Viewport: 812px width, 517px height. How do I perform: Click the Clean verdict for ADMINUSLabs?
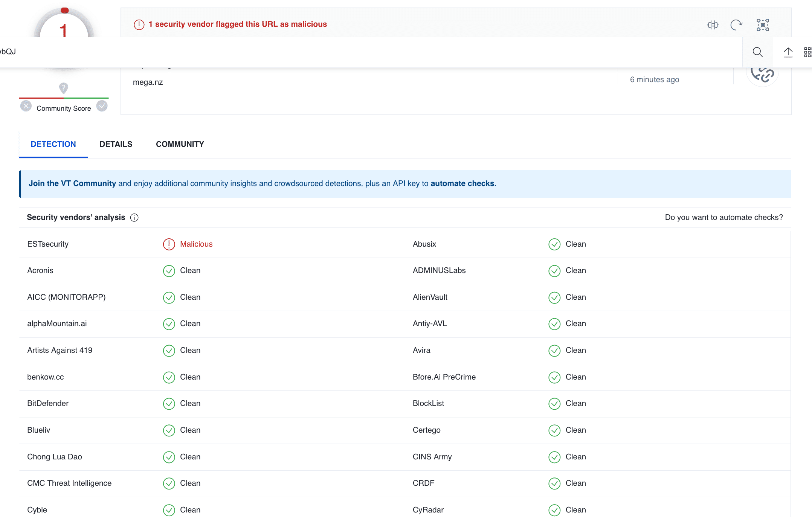tap(575, 270)
